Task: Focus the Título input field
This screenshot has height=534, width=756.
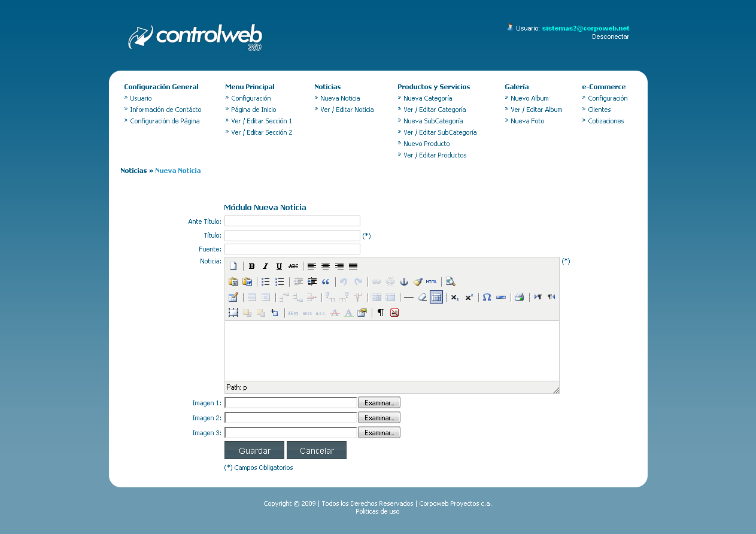Action: pos(292,236)
